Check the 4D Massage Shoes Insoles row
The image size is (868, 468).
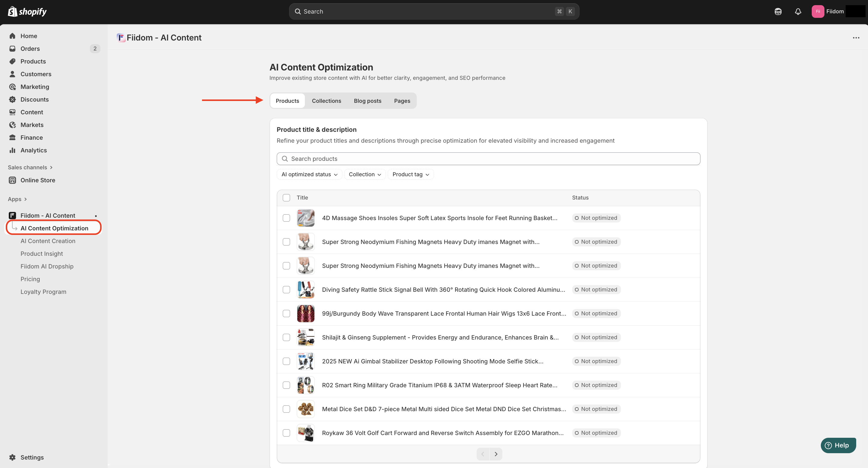286,218
